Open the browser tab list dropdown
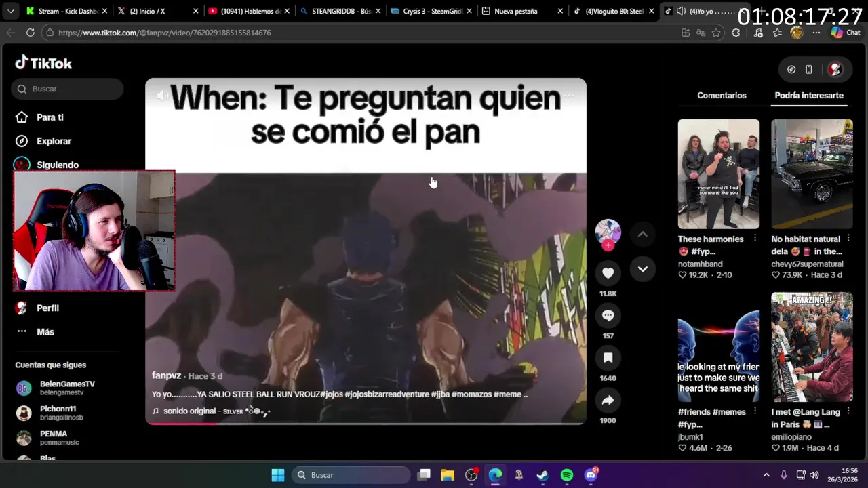Screen dimensions: 868x488 10,12
